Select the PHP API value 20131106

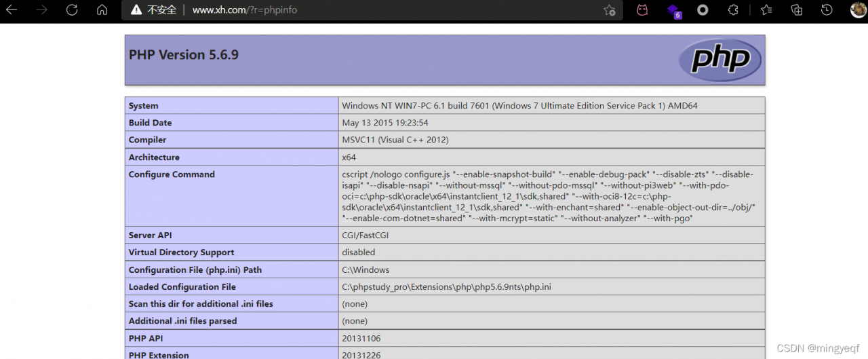pyautogui.click(x=361, y=338)
